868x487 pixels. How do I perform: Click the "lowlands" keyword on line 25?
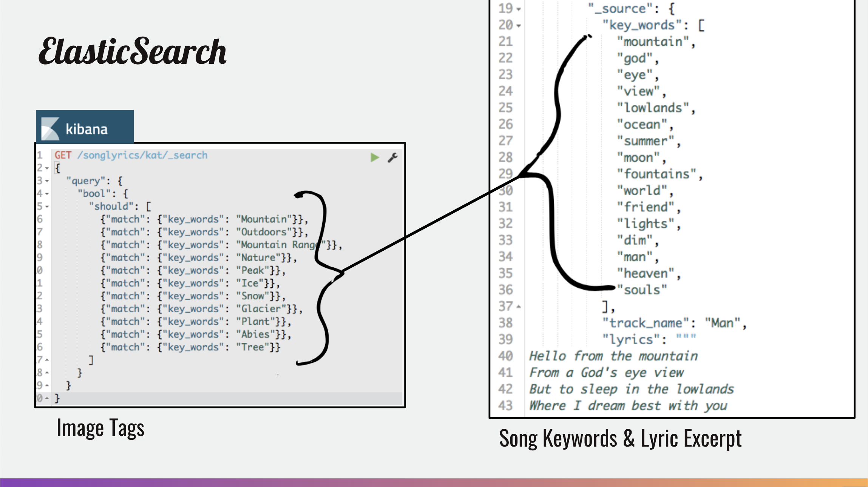653,108
